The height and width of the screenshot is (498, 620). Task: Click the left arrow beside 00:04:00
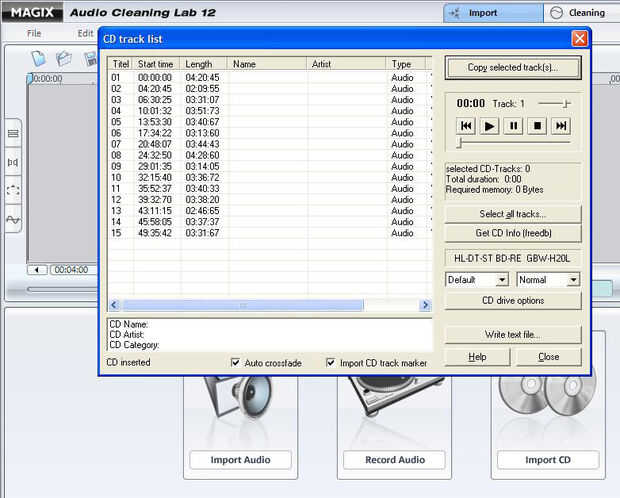click(x=37, y=270)
